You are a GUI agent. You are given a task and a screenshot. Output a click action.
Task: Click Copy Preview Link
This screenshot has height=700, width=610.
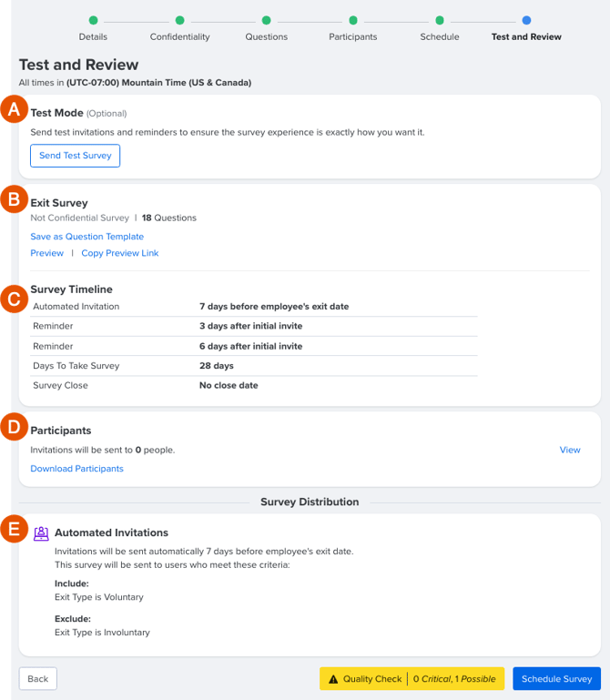pos(119,253)
